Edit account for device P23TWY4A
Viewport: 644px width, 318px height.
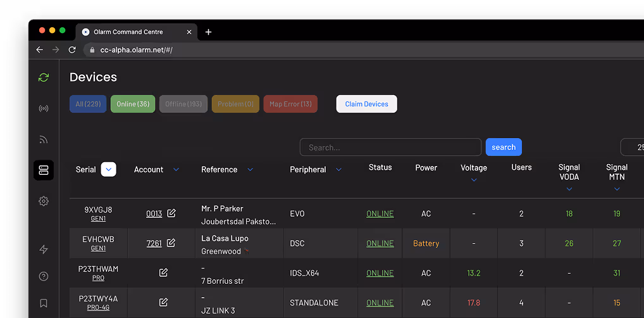(163, 302)
